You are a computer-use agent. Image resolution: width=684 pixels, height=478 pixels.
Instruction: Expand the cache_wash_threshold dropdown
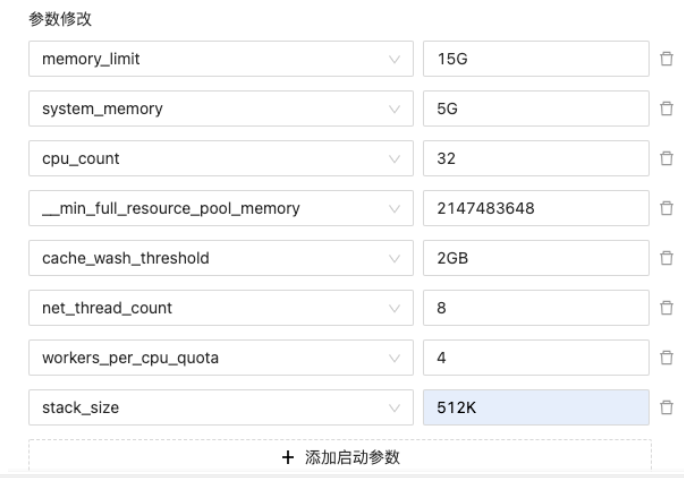[x=220, y=258]
